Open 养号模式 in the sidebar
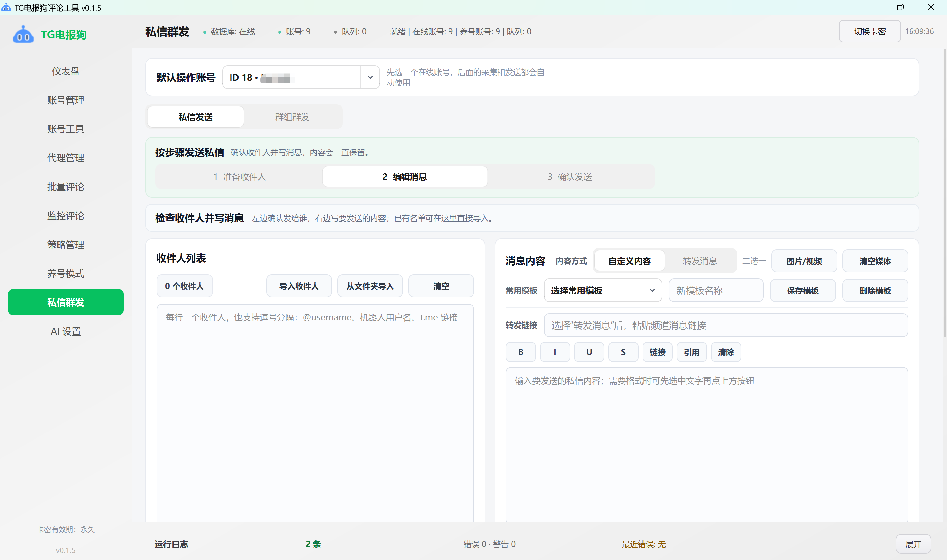Image resolution: width=947 pixels, height=560 pixels. tap(66, 273)
